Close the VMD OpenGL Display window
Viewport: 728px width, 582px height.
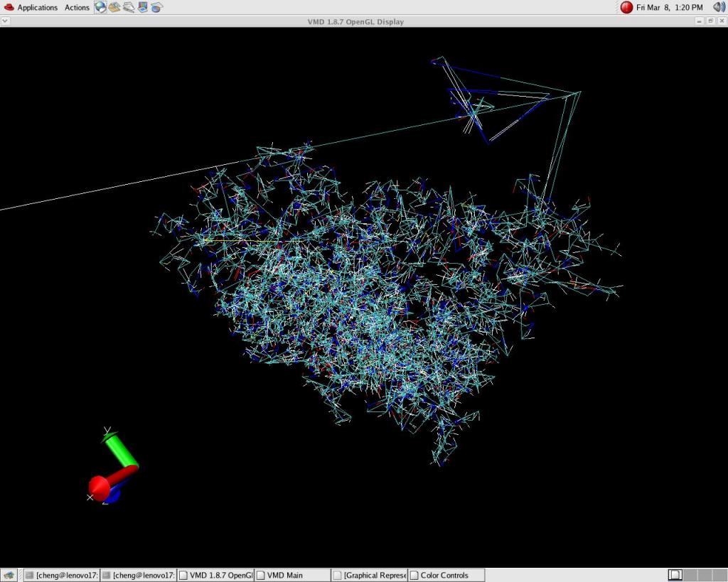tap(722, 21)
